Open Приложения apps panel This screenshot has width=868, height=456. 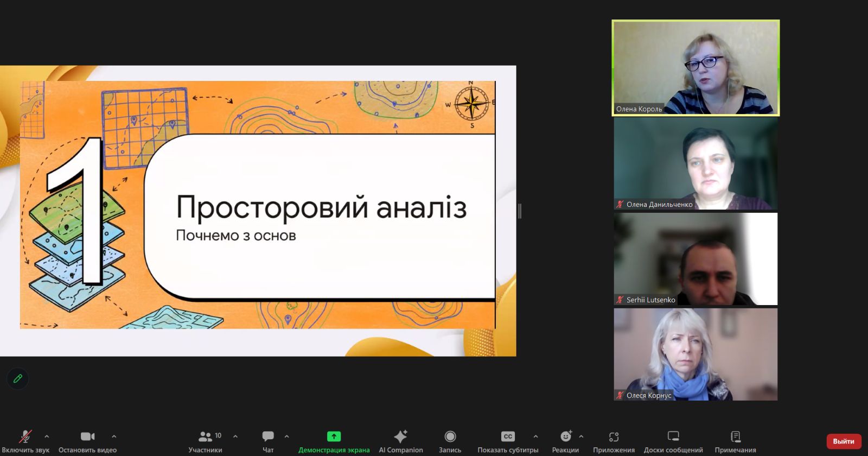614,437
